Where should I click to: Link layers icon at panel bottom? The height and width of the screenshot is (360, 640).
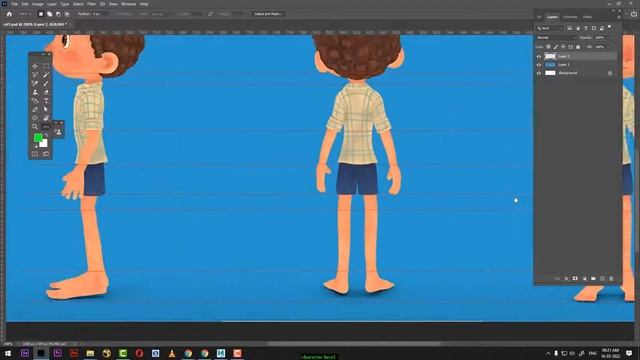click(558, 278)
